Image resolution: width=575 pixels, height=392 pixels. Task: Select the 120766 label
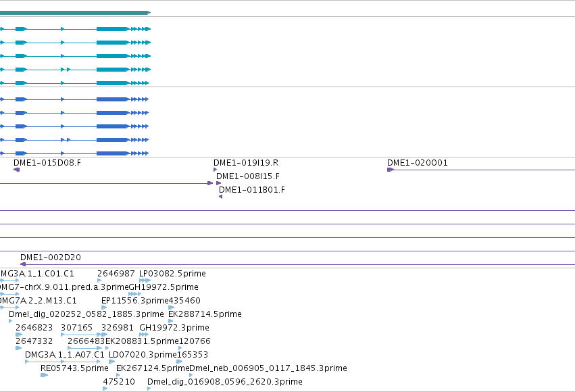pos(195,341)
